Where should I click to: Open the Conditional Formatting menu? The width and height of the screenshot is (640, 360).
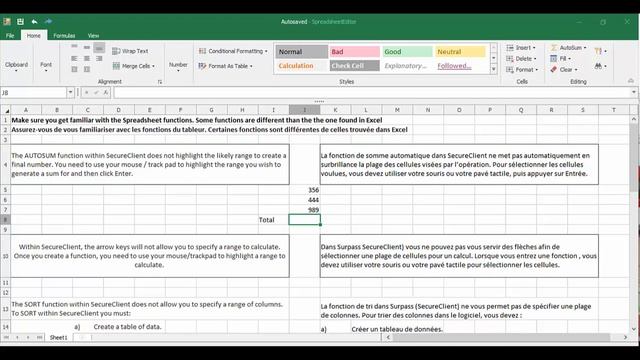[x=233, y=51]
